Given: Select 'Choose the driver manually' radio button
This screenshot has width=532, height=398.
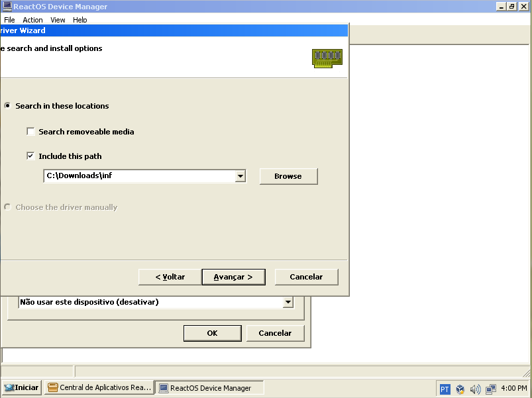Looking at the screenshot, I should click(7, 207).
